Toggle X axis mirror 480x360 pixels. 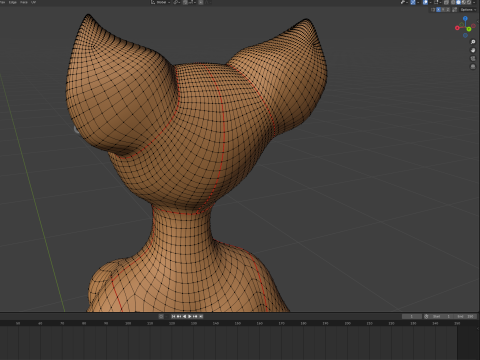438,10
